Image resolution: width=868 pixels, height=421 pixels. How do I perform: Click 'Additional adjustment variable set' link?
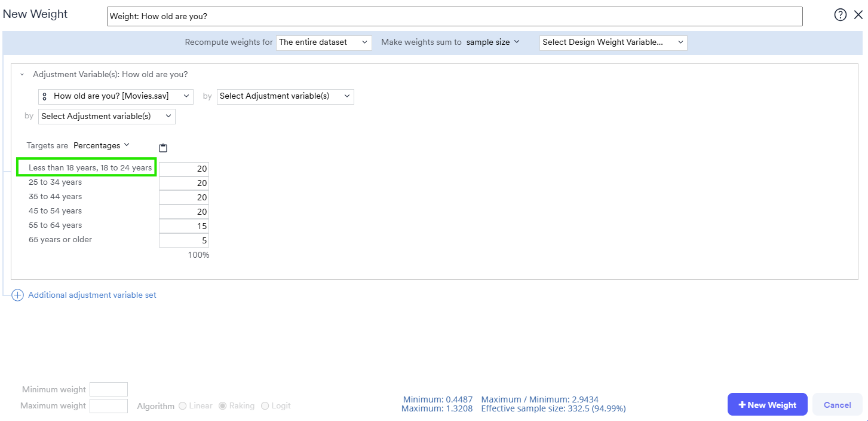(92, 295)
